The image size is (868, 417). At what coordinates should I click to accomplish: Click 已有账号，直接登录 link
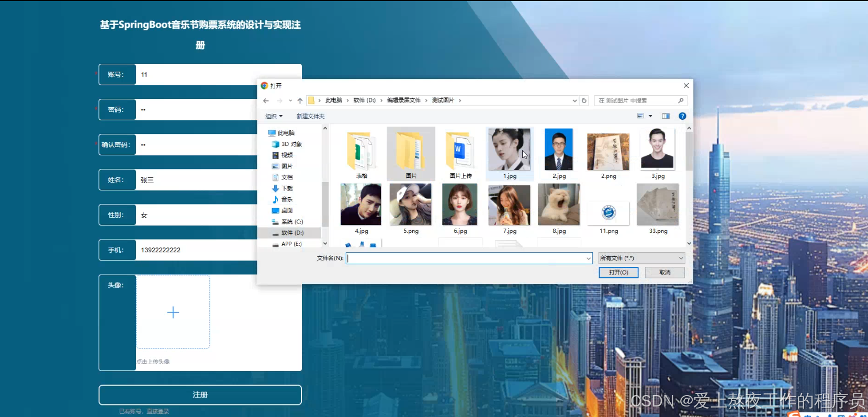(144, 411)
